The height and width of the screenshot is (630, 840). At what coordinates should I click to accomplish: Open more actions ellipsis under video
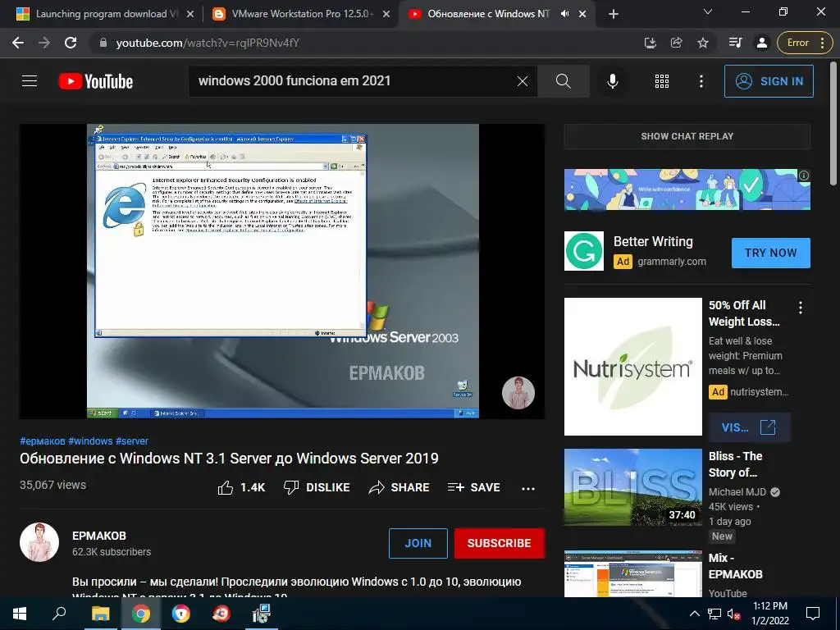[x=528, y=488]
